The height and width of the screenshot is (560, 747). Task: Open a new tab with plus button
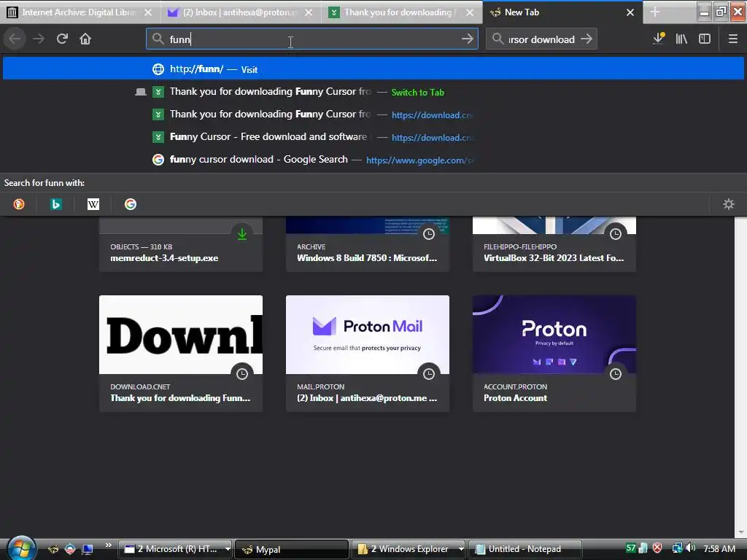(655, 12)
